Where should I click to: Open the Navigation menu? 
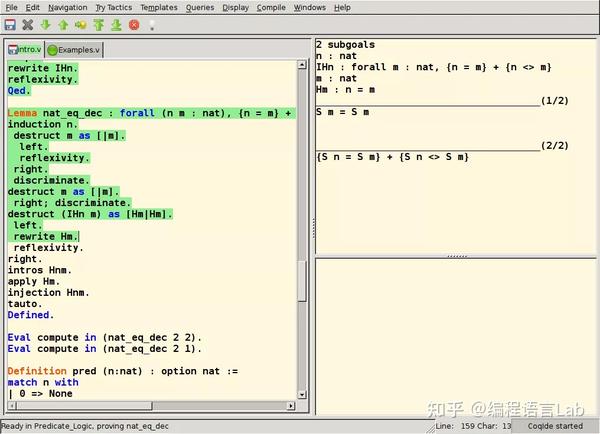tap(68, 7)
